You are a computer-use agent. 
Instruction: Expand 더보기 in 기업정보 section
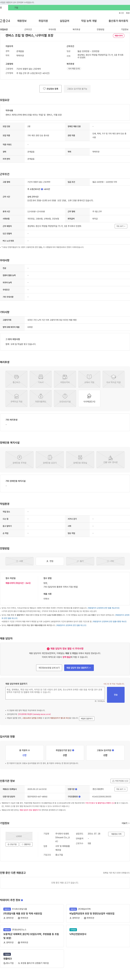125,823
